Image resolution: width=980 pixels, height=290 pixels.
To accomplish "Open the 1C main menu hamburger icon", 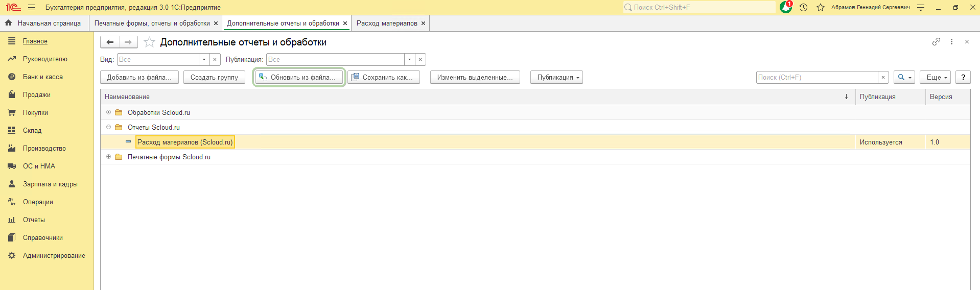I will [32, 8].
